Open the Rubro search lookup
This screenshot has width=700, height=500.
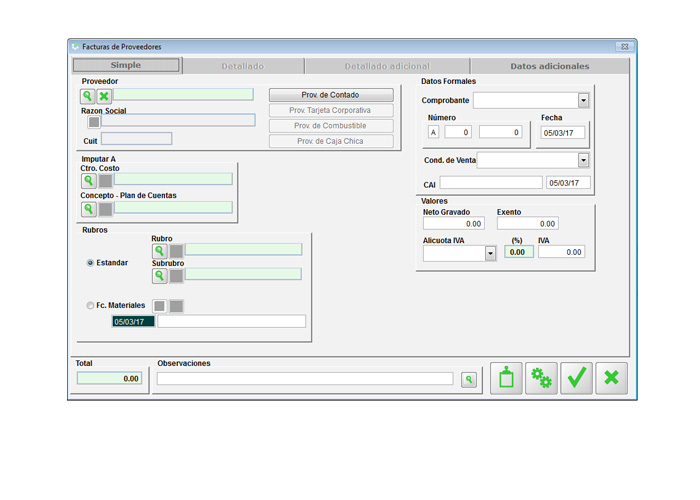[x=159, y=251]
